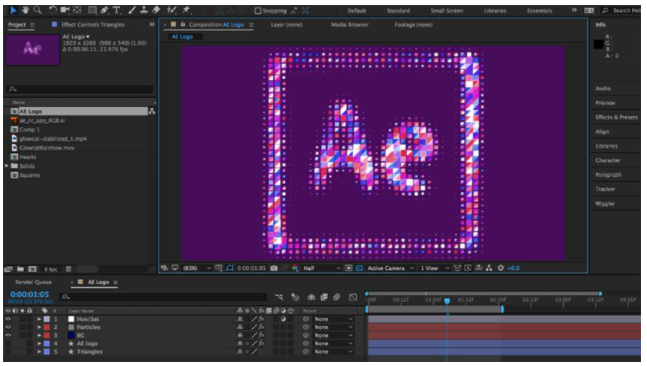The height and width of the screenshot is (366, 647).
Task: Show the Triangles layer visibility
Action: (x=8, y=352)
